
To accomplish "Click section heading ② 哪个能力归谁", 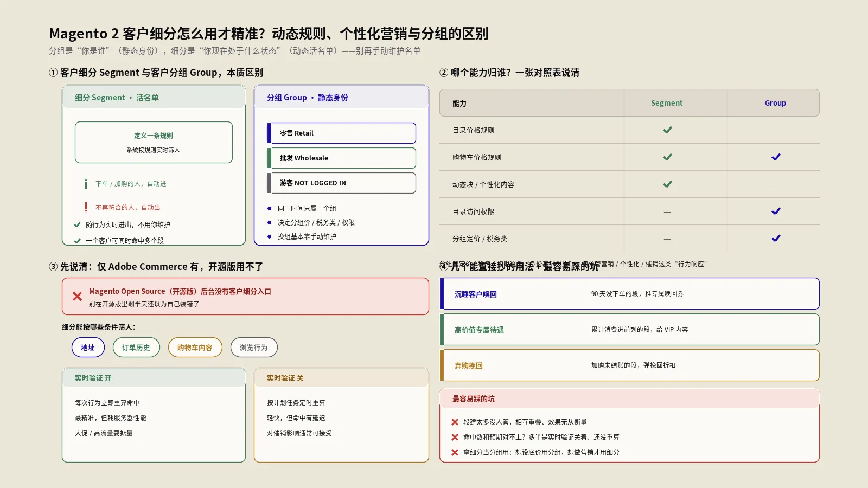I will click(509, 73).
